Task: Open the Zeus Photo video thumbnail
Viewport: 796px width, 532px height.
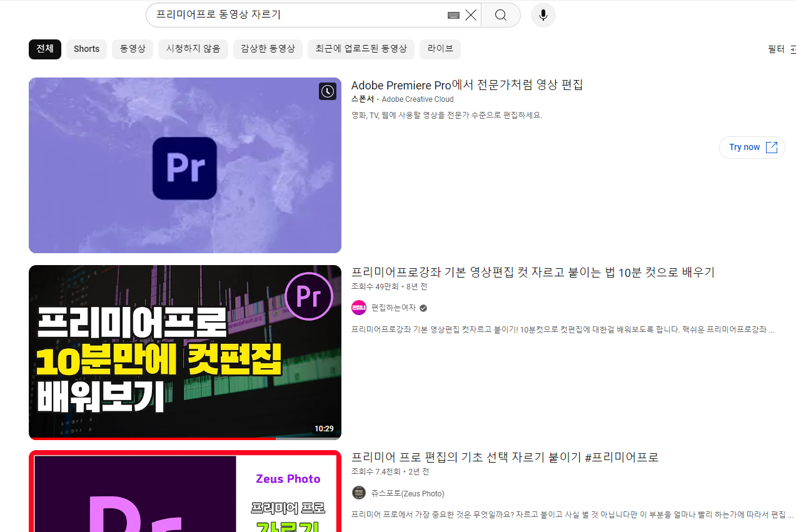Action: point(185,491)
